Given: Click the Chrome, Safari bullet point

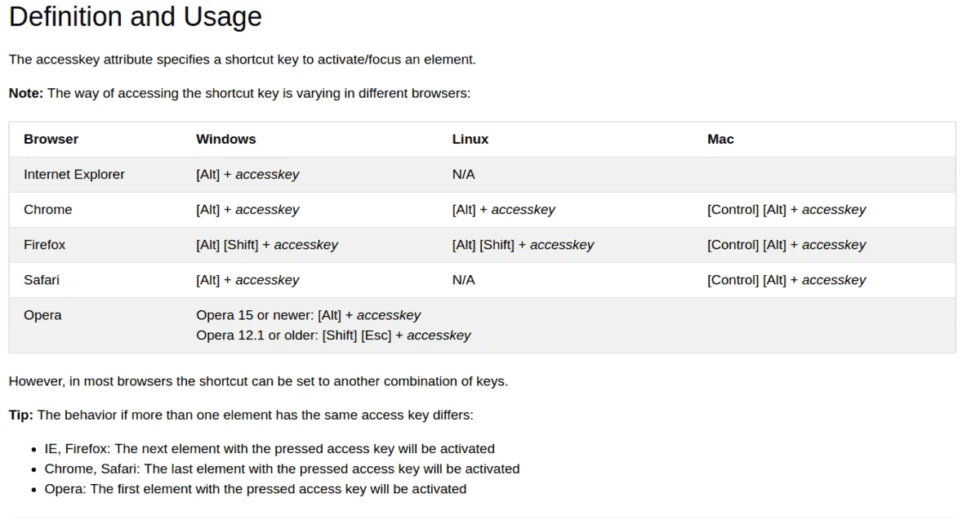Looking at the screenshot, I should pyautogui.click(x=282, y=469).
